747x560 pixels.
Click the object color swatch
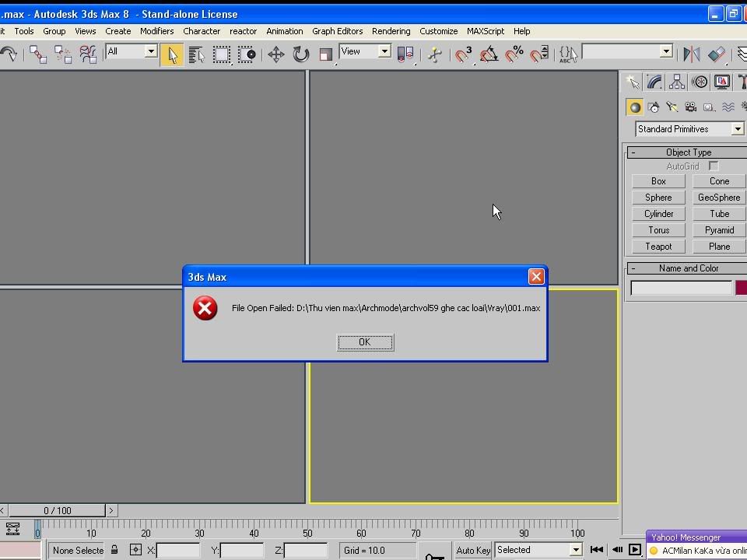(742, 288)
